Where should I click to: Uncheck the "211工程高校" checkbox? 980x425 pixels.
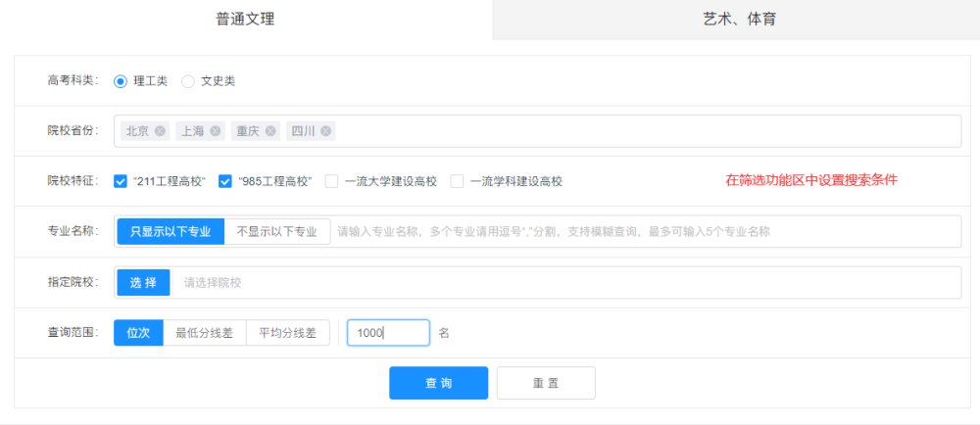click(x=121, y=181)
